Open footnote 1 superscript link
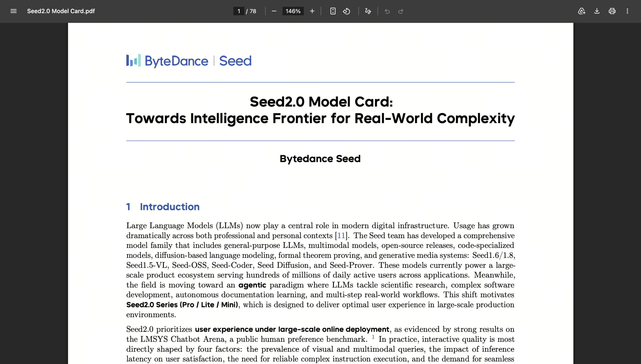Viewport: 641px width, 364px height. pyautogui.click(x=373, y=337)
